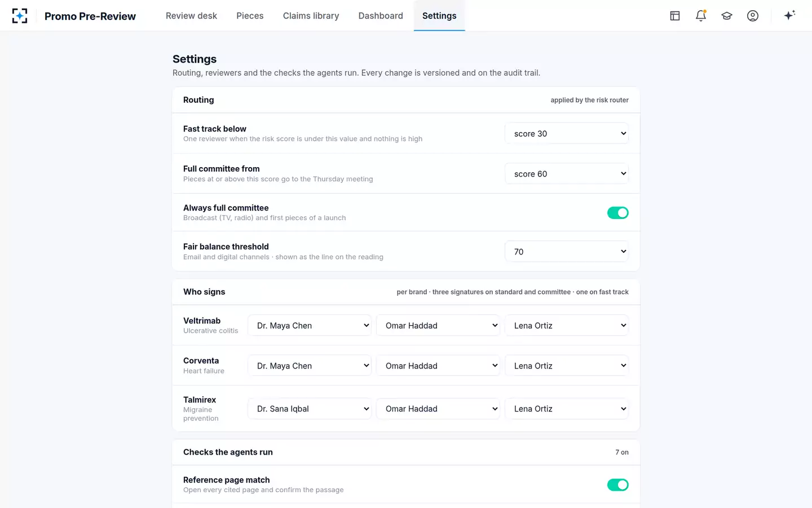Expand the Fair balance threshold dropdown
The image size is (812, 508).
[x=567, y=252]
